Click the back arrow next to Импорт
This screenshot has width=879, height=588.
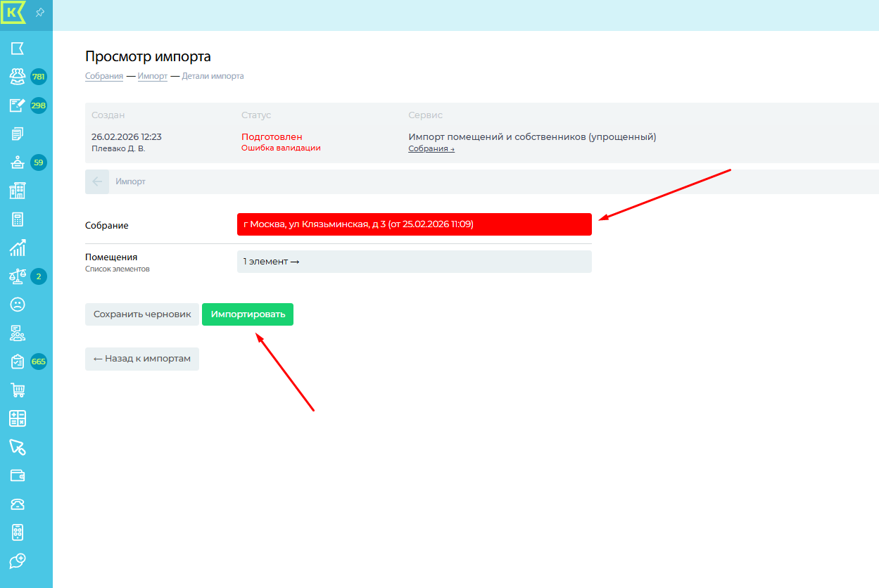(x=97, y=181)
